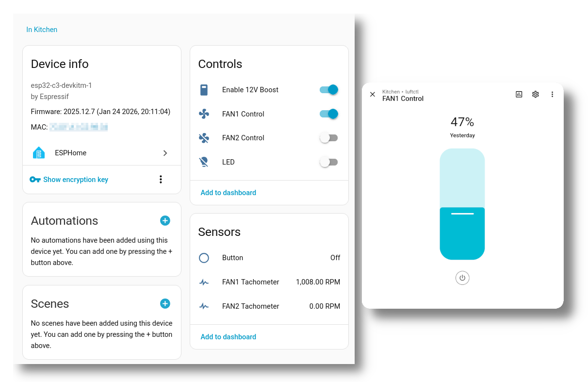The image size is (588, 382).
Task: Open FAN1 Control settings gear
Action: click(535, 95)
